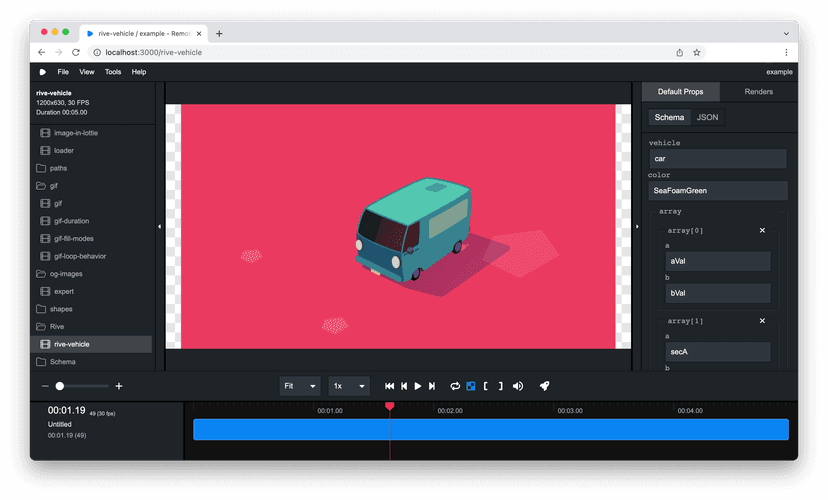Image resolution: width=828 pixels, height=500 pixels.
Task: Click the rocket render icon
Action: coord(545,386)
